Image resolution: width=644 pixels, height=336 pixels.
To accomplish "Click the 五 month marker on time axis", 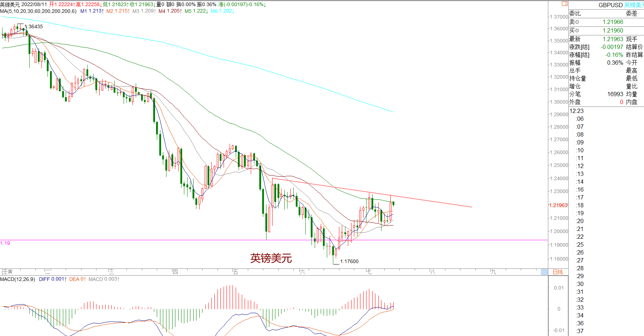I will (235, 272).
